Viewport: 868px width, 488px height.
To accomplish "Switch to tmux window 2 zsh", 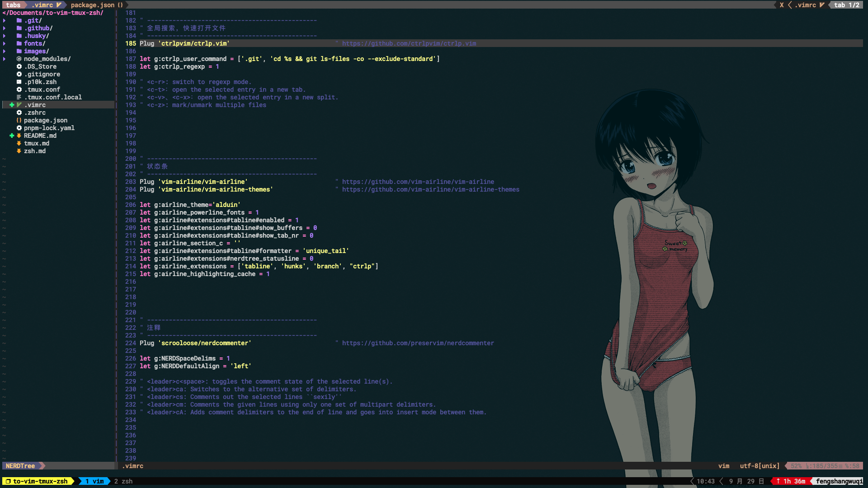I will (123, 481).
